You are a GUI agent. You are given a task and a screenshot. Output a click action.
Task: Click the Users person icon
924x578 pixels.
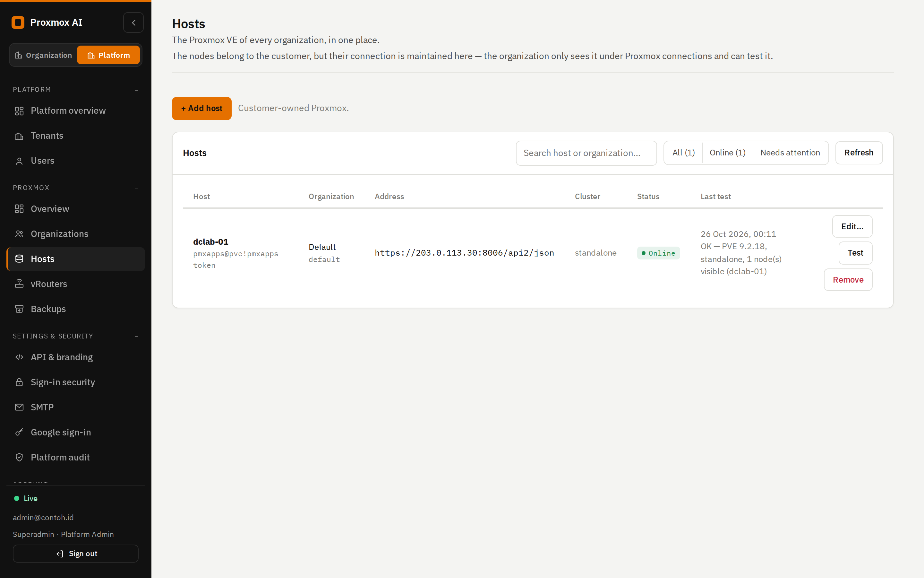19,161
